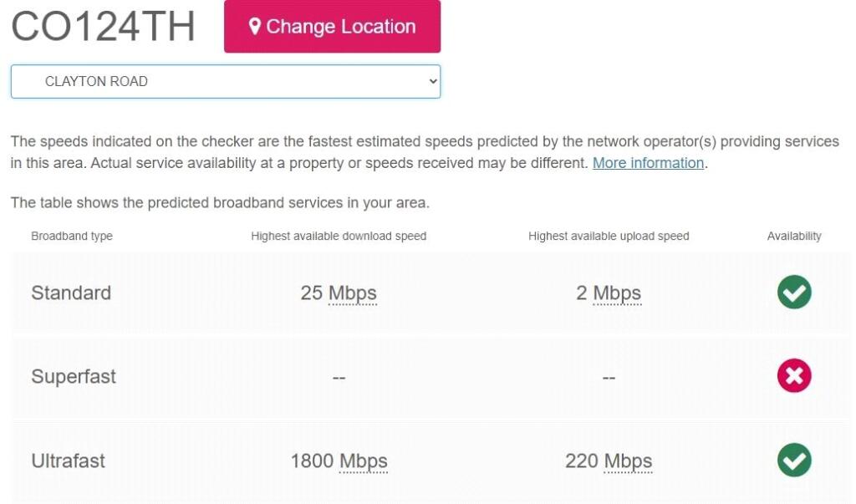This screenshot has width=856, height=504.
Task: Select the 1800 Mbps Ultrafast download speed
Action: point(339,461)
